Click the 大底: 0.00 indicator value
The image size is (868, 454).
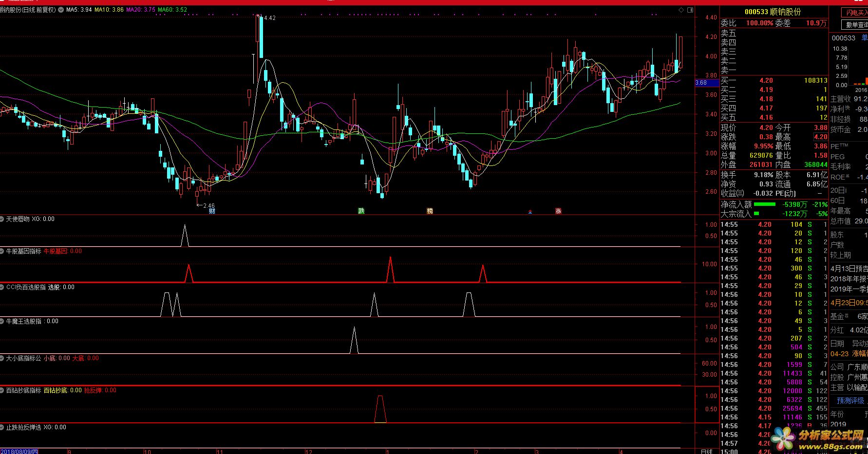click(86, 358)
